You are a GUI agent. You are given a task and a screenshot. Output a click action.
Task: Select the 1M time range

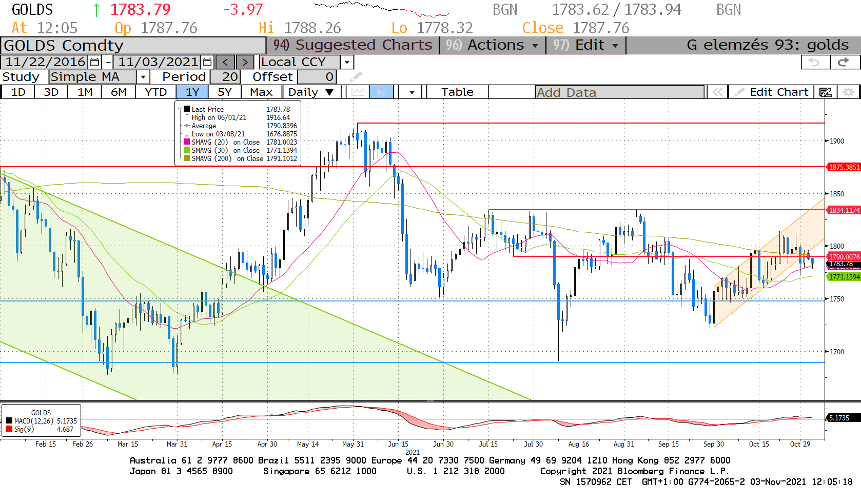[85, 92]
